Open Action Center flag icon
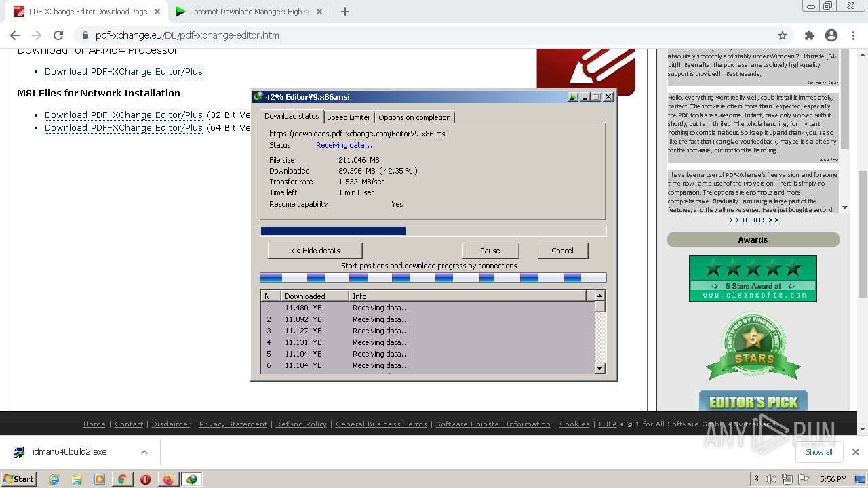The image size is (868, 488). point(804,479)
